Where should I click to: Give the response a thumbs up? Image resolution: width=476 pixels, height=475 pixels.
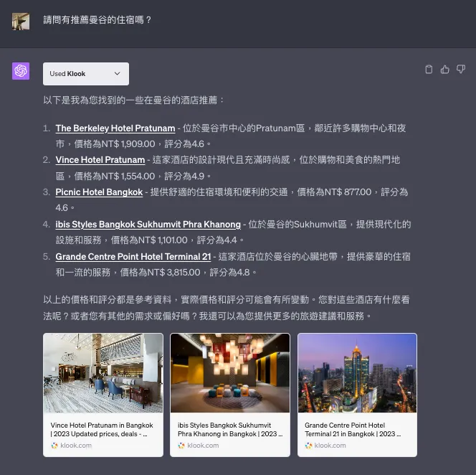444,70
